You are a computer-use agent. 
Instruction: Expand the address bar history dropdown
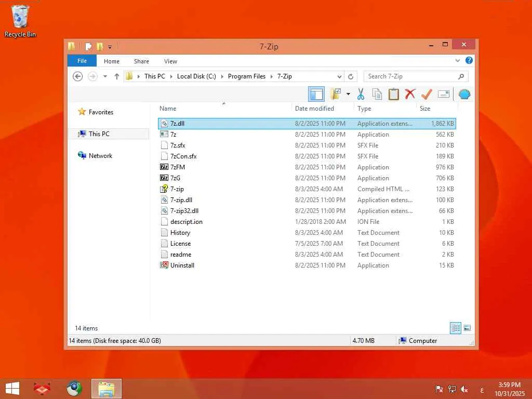tap(339, 77)
